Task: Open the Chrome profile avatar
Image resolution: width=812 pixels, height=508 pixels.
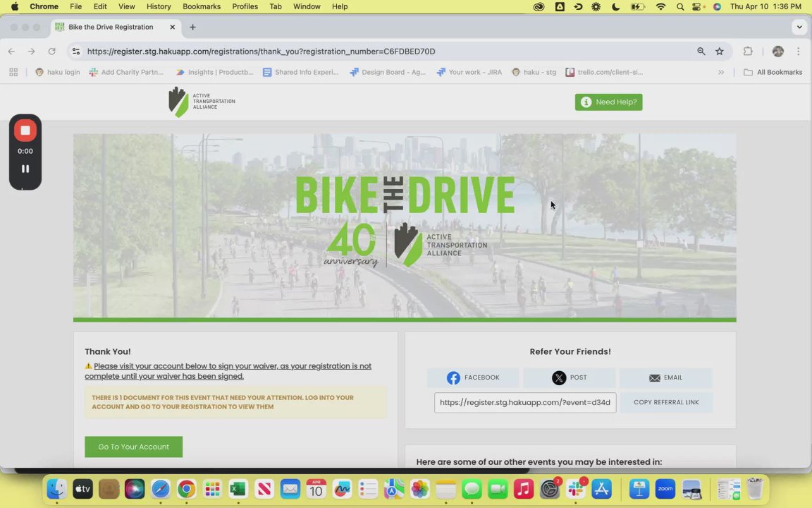Action: (x=778, y=52)
